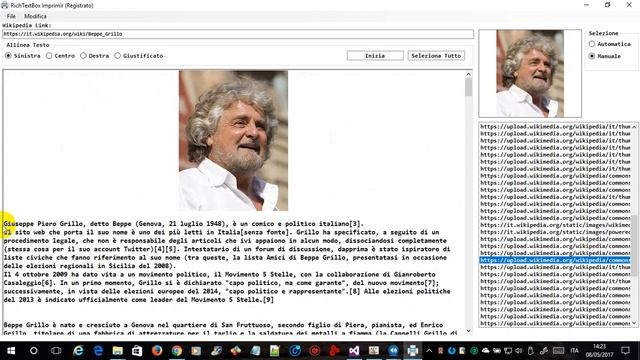This screenshot has width=640, height=360.
Task: Open TeamViewer icon in the taskbar
Action: tap(393, 351)
